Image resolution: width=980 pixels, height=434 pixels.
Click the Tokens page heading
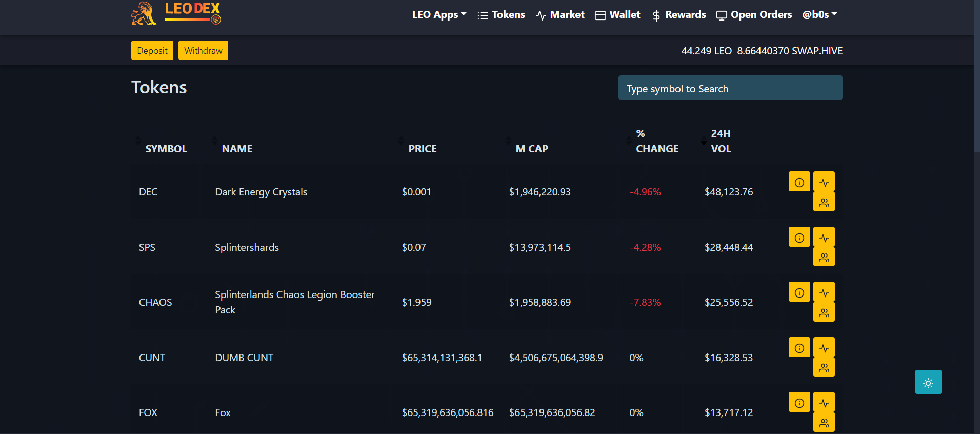(159, 87)
